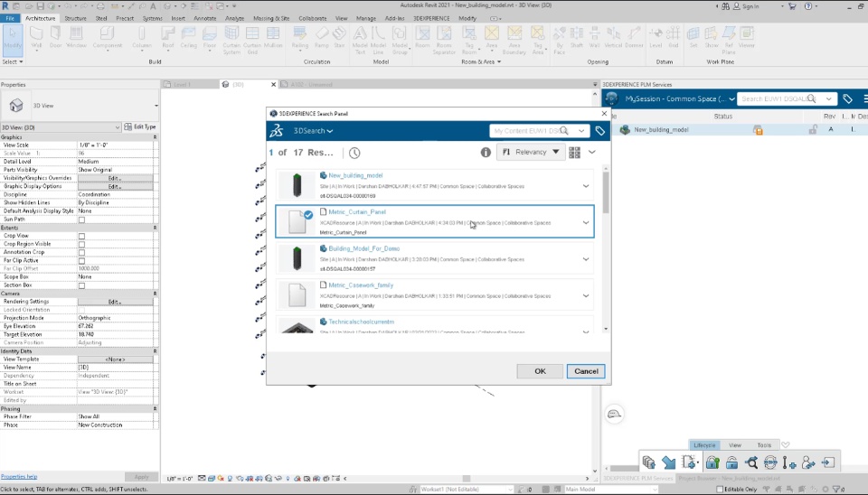This screenshot has width=868, height=495.
Task: Enable the Crop View checkbox
Action: pyautogui.click(x=81, y=236)
